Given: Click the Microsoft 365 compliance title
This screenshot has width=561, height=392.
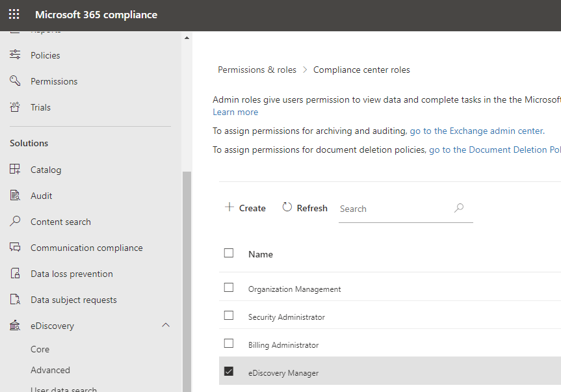Looking at the screenshot, I should [x=96, y=15].
